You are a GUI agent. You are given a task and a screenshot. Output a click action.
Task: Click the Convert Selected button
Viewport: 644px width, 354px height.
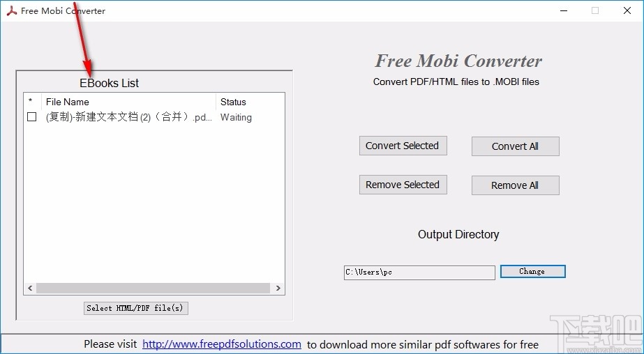tap(403, 146)
